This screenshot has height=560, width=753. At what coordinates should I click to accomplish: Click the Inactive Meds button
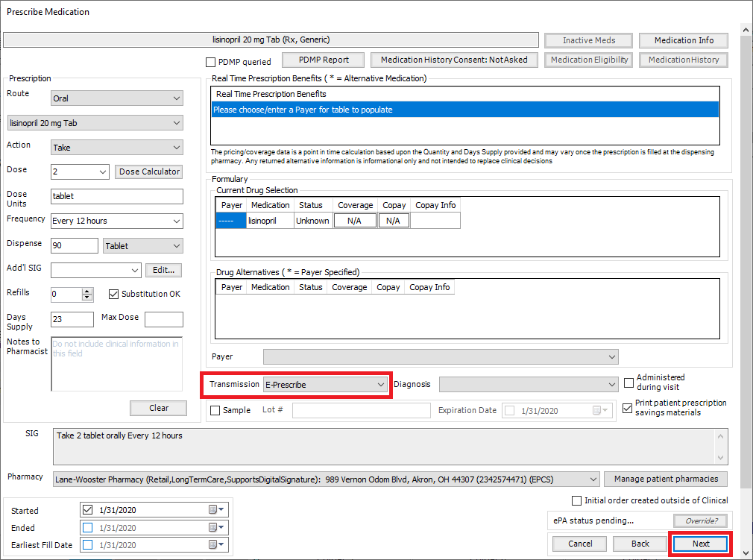point(588,40)
